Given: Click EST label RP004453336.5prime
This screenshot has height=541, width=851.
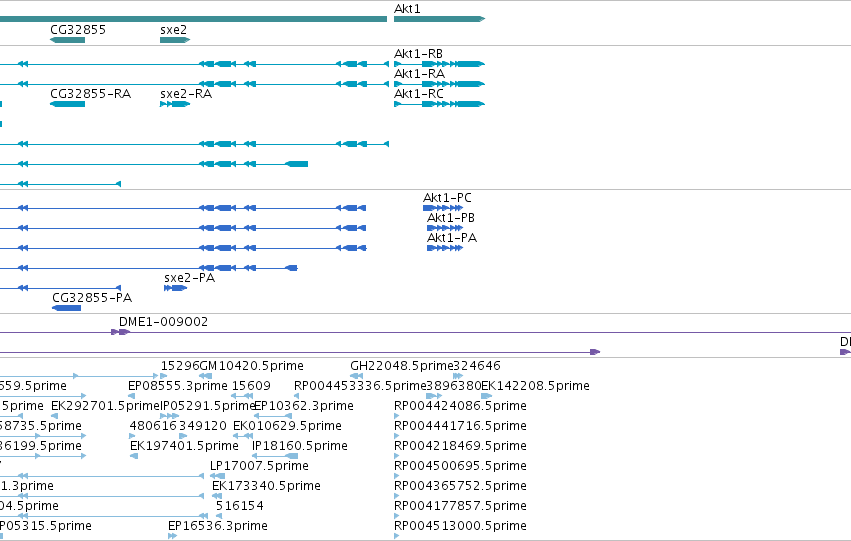Looking at the screenshot, I should point(360,386).
